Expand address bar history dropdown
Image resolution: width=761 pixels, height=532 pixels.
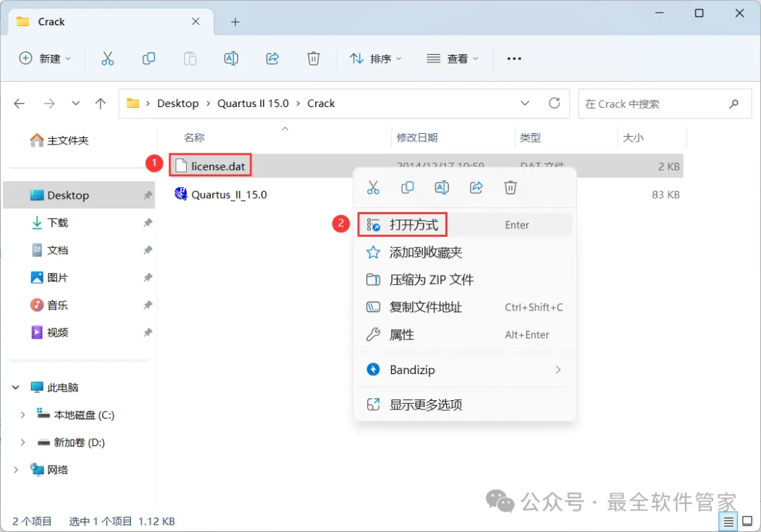[525, 104]
